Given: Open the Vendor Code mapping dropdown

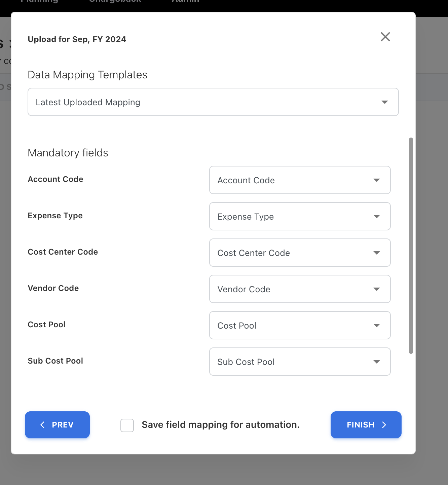Looking at the screenshot, I should point(299,289).
